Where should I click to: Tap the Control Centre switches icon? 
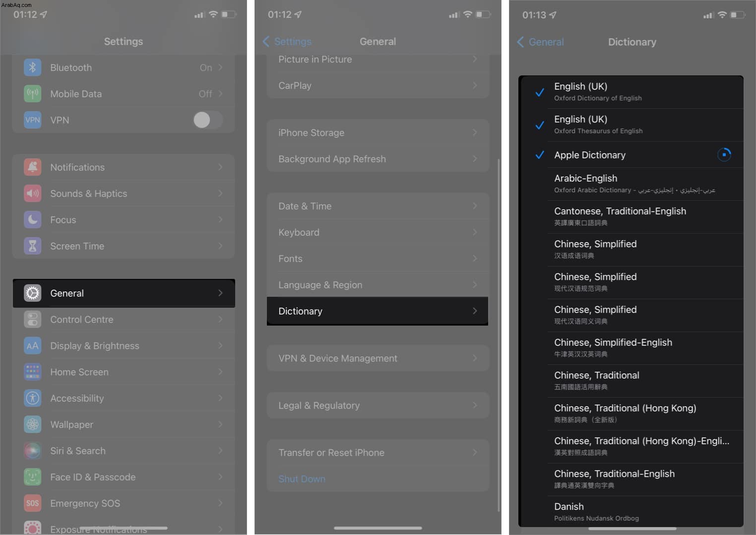tap(33, 320)
